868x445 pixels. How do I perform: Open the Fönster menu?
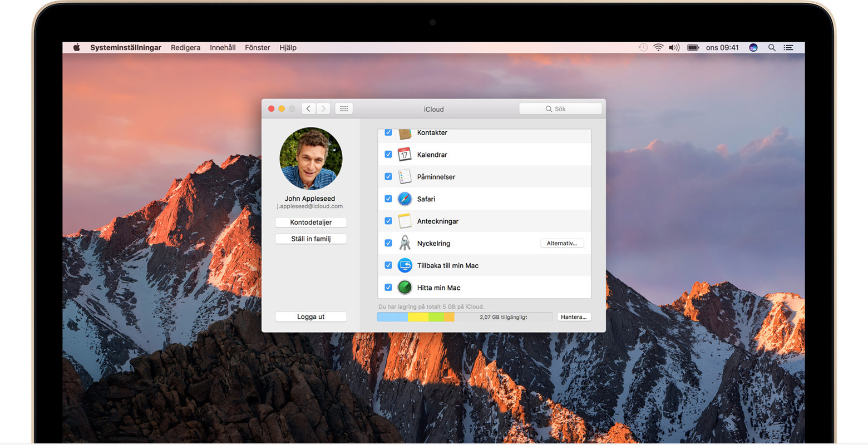click(258, 47)
